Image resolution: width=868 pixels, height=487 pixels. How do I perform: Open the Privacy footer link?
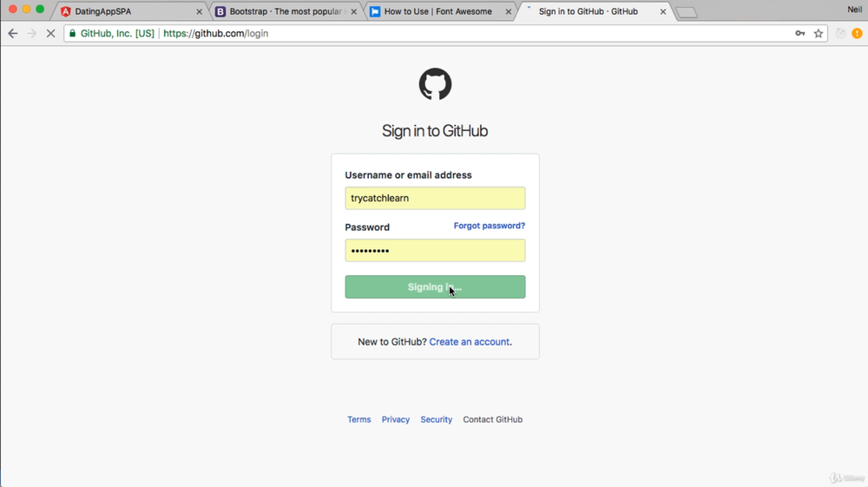(395, 419)
